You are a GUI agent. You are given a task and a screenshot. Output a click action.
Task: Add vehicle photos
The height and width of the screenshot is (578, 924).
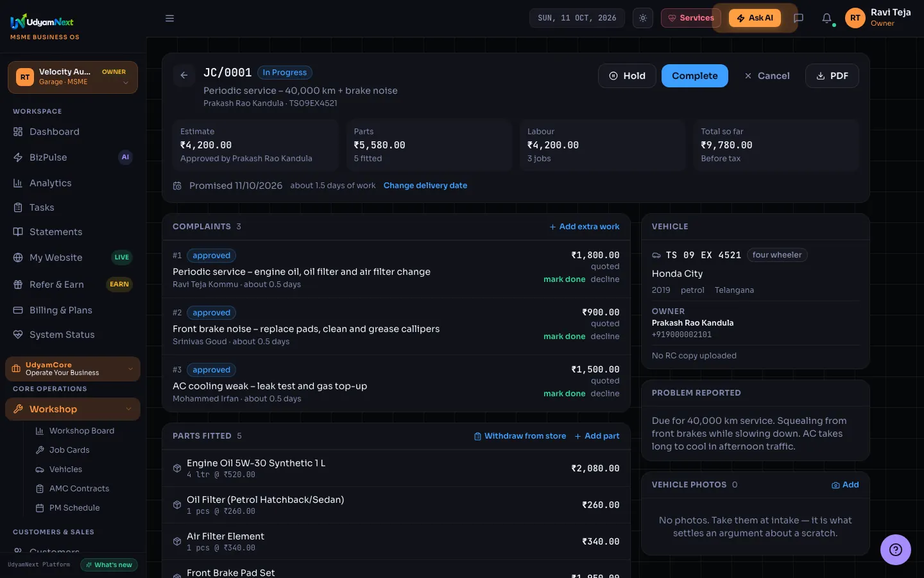click(845, 485)
